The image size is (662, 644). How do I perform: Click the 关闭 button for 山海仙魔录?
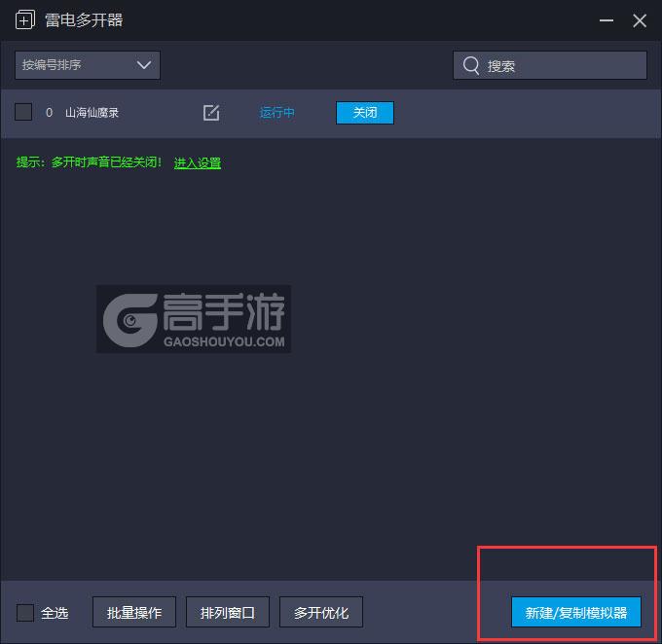point(365,113)
